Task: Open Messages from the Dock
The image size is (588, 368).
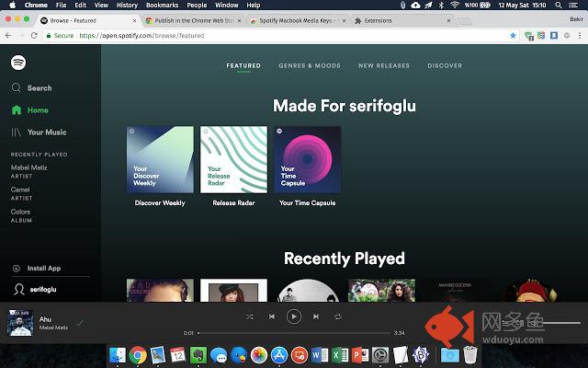Action: (219, 355)
